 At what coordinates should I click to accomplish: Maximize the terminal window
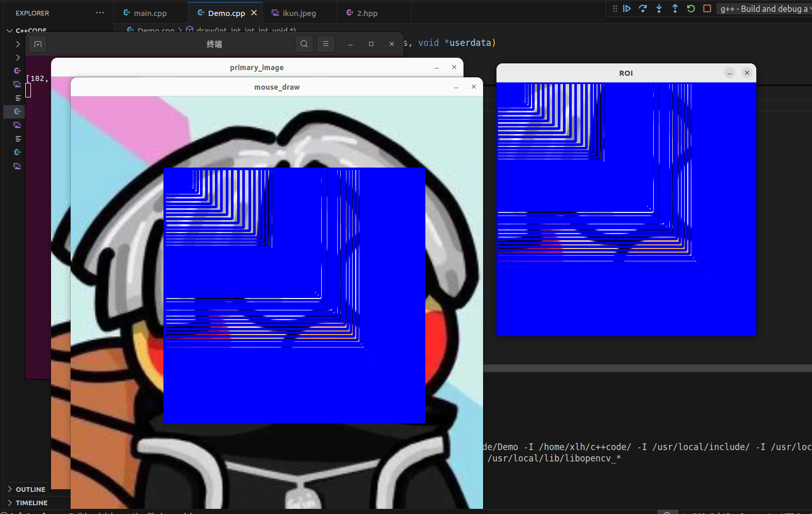371,44
